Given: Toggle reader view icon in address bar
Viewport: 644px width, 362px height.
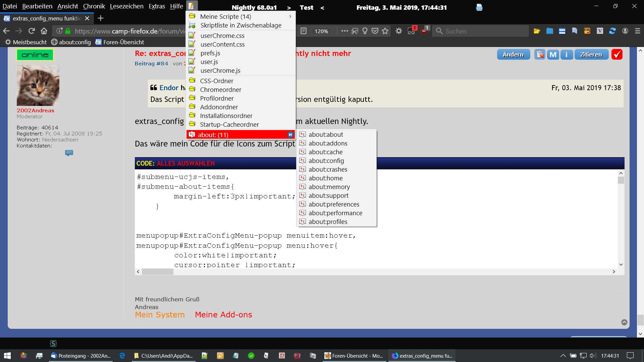Looking at the screenshot, I should pos(303,31).
